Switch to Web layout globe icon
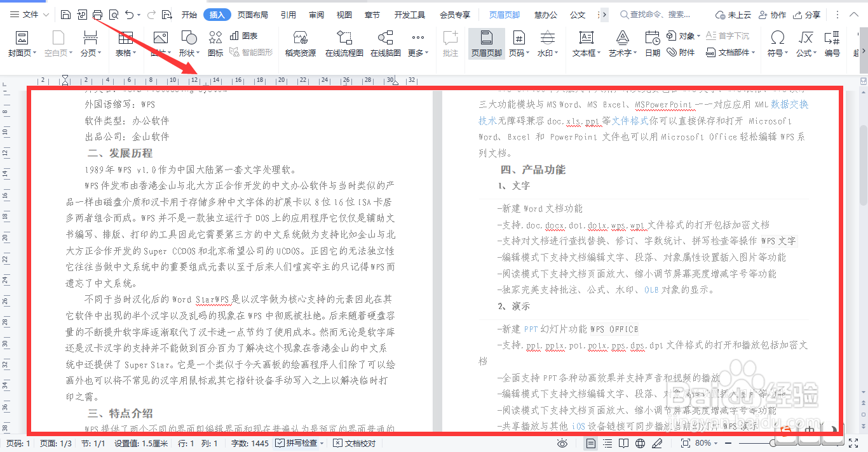 tap(641, 443)
